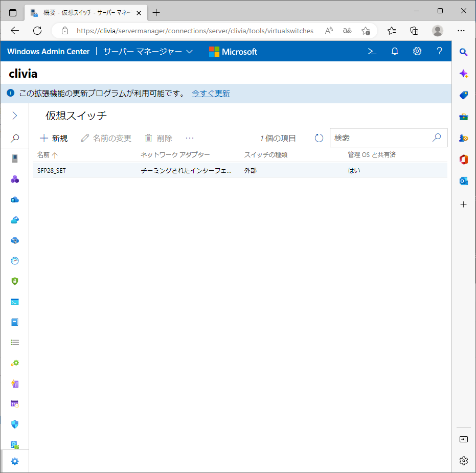This screenshot has width=476, height=473.
Task: Select the 概要 - 仮想スイッチ browser tab
Action: [86, 13]
